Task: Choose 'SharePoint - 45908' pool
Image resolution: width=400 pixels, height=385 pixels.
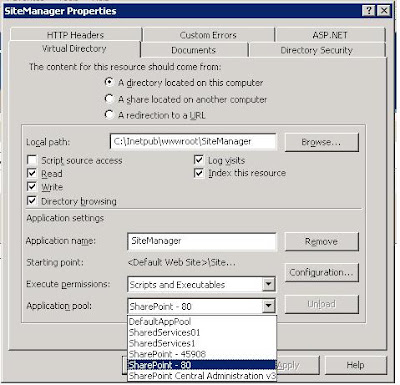Action: 202,354
